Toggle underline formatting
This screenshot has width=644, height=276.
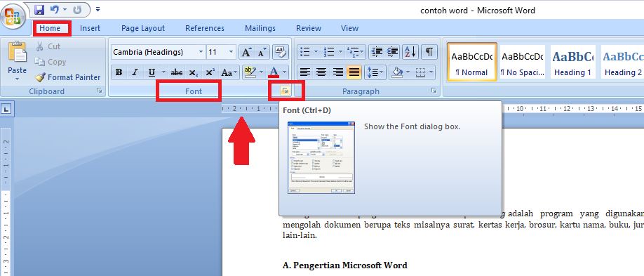tap(152, 73)
